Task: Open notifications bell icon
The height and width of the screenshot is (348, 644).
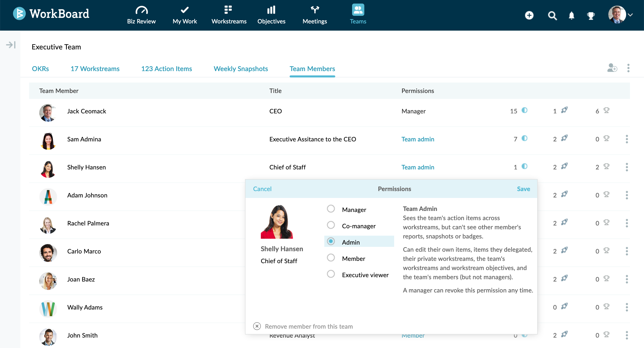Action: coord(571,16)
